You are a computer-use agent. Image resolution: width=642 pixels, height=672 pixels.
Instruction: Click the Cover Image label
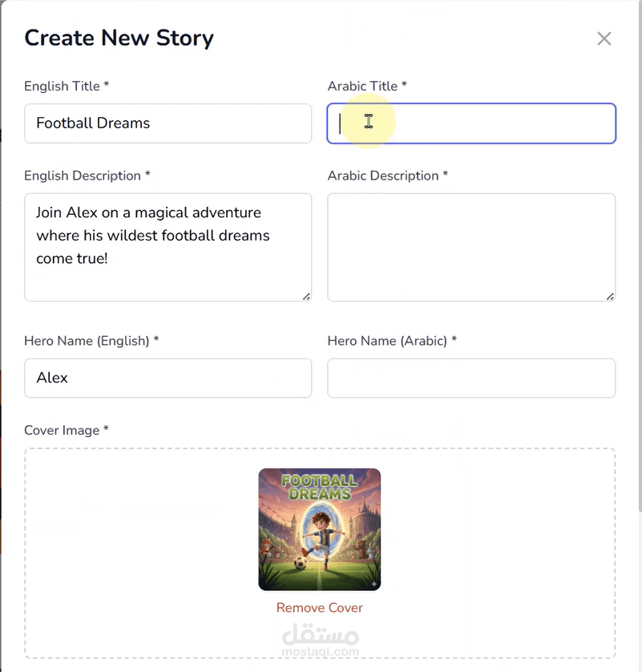tap(67, 431)
